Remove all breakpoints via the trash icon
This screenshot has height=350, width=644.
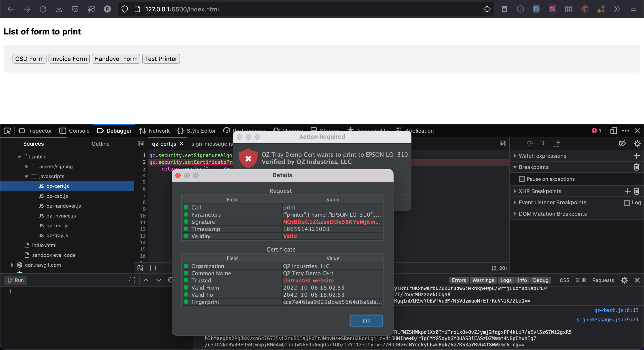coord(636,167)
